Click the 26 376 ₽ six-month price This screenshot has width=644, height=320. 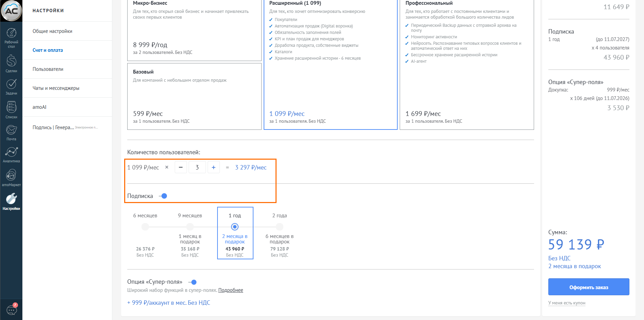pyautogui.click(x=145, y=249)
